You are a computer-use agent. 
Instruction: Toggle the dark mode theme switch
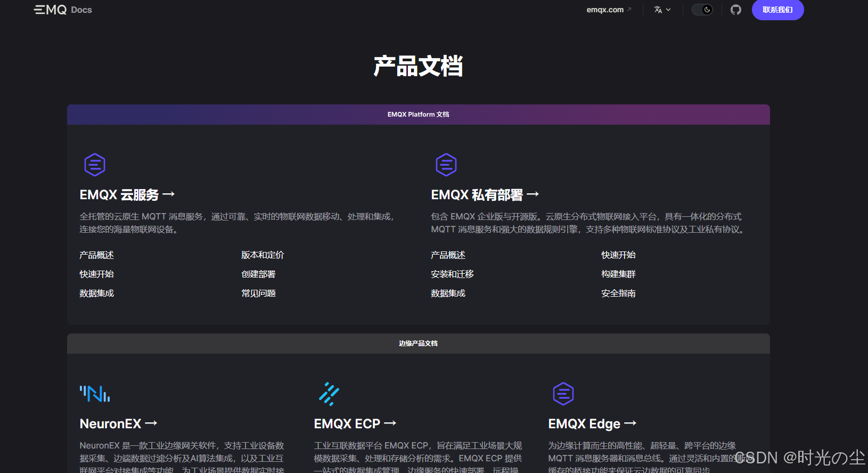[702, 10]
